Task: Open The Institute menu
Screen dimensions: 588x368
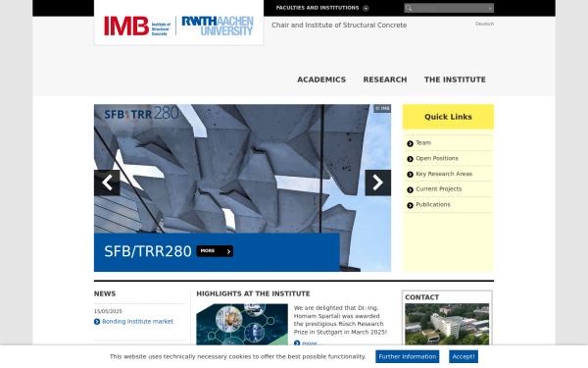Action: (455, 79)
